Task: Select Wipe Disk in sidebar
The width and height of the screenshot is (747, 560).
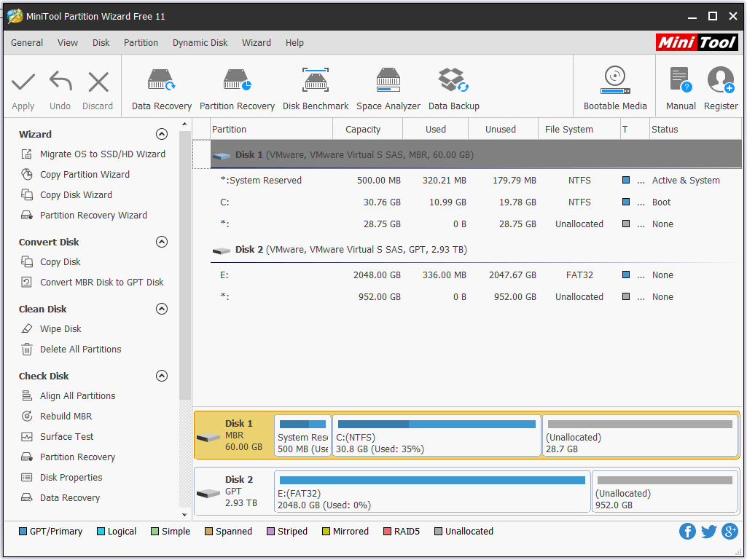Action: point(51,329)
